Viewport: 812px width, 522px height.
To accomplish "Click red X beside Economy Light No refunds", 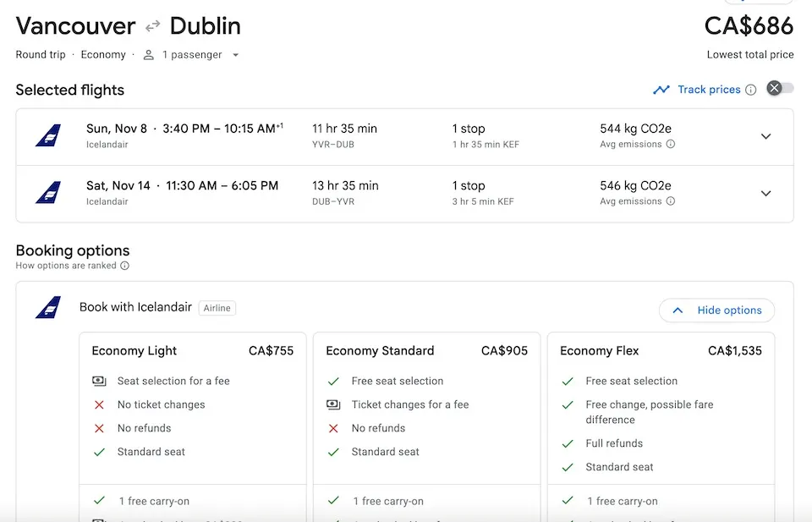I will 99,428.
